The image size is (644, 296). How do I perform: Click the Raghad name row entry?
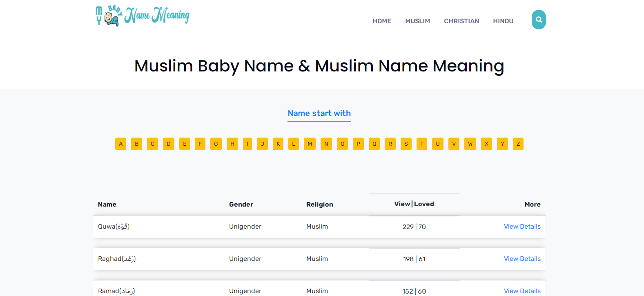tap(117, 259)
